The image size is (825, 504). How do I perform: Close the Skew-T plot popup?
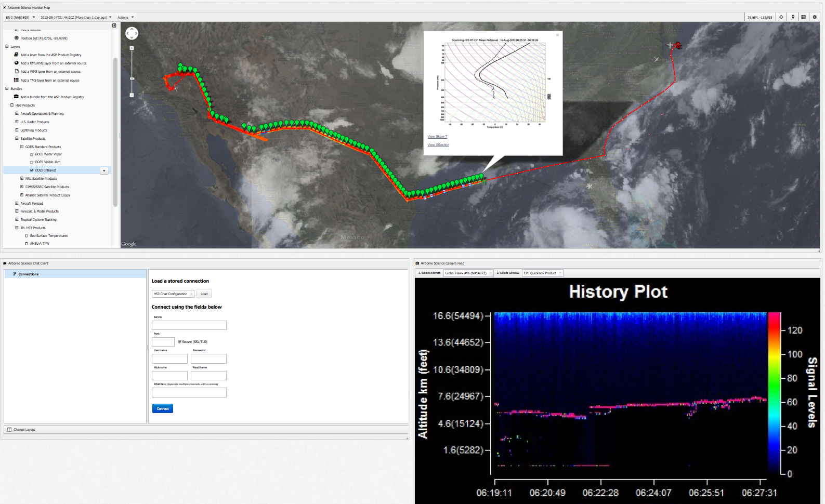click(x=557, y=35)
